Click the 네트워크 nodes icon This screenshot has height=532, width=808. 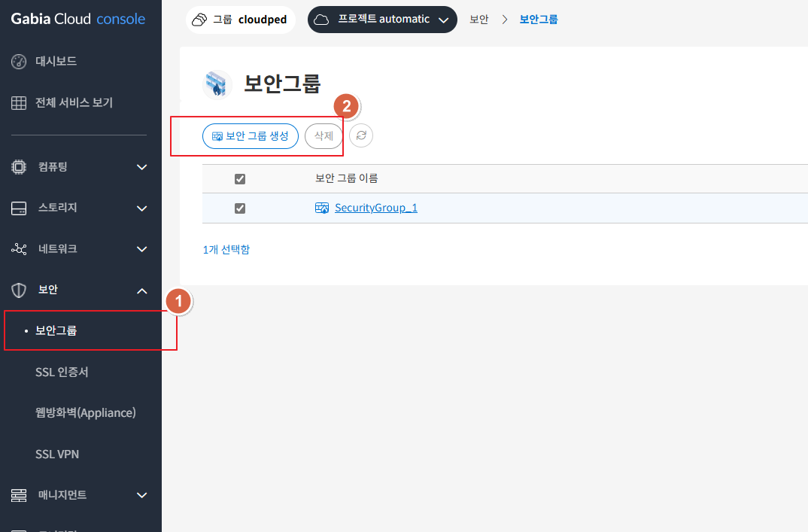click(19, 249)
